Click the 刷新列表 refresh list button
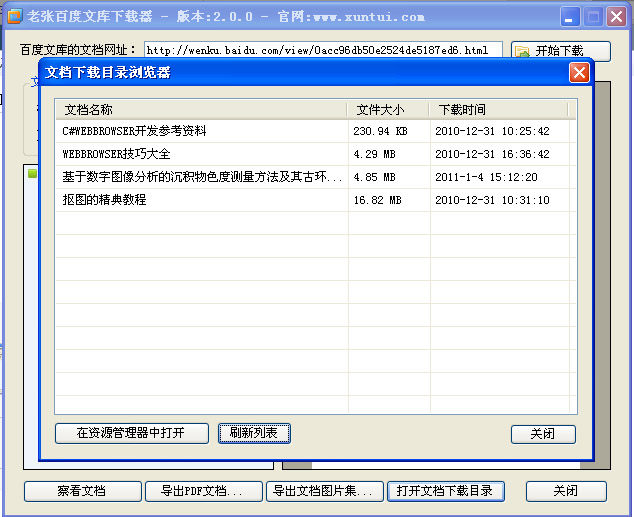Viewport: 634px width, 517px height. [x=254, y=433]
